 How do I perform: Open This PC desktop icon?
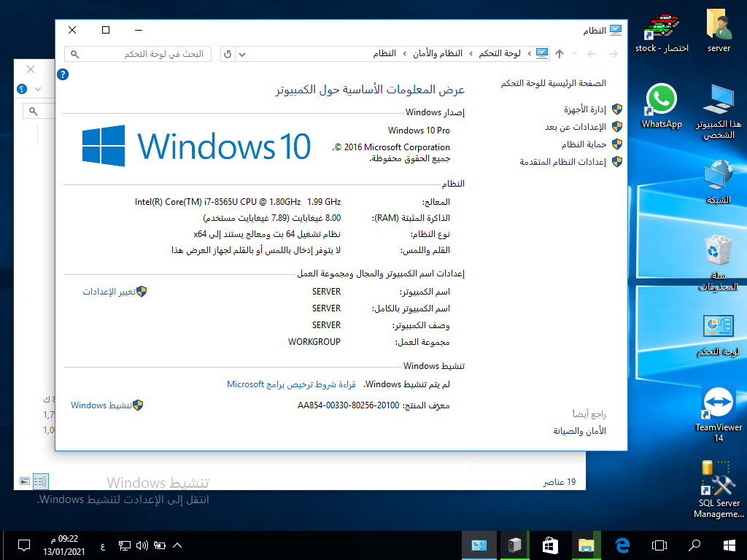pyautogui.click(x=719, y=112)
